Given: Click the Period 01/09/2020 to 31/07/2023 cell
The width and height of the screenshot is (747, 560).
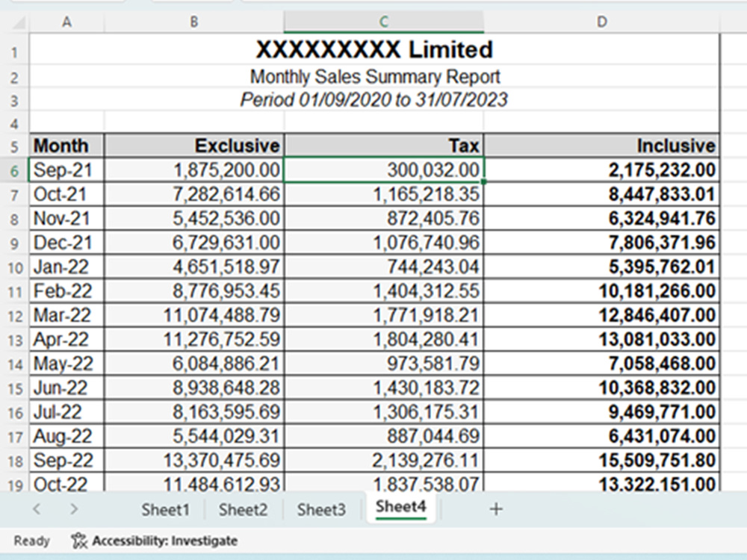Looking at the screenshot, I should pos(374,99).
